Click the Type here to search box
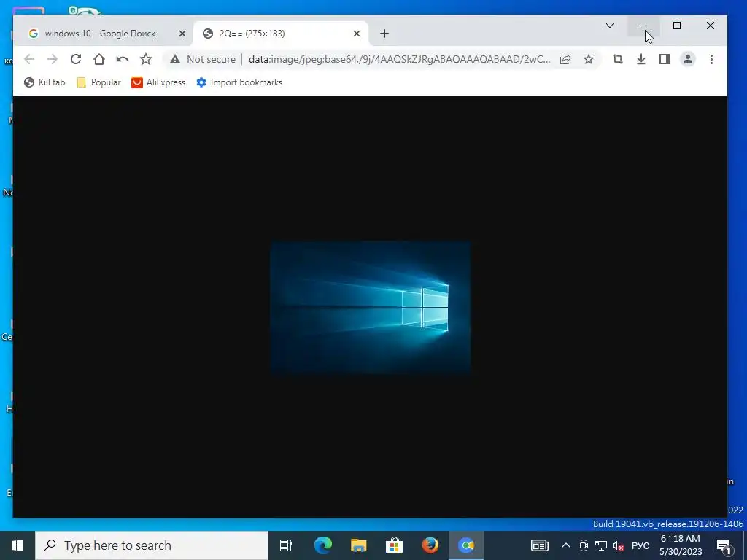The height and width of the screenshot is (560, 747). (x=152, y=545)
